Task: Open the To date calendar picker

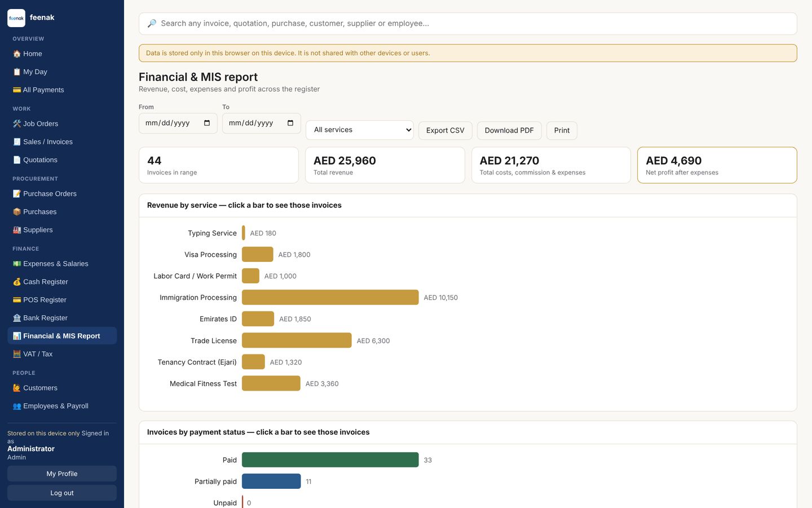Action: (290, 123)
